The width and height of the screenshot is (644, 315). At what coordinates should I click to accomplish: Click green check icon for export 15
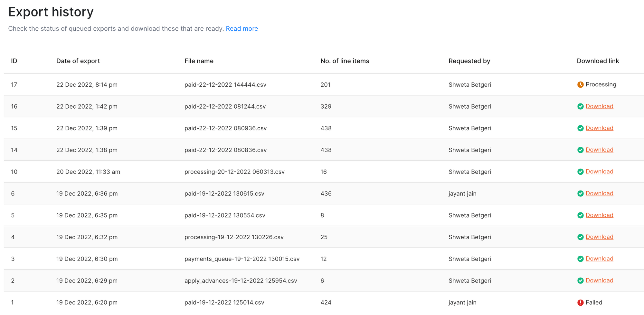(x=580, y=128)
